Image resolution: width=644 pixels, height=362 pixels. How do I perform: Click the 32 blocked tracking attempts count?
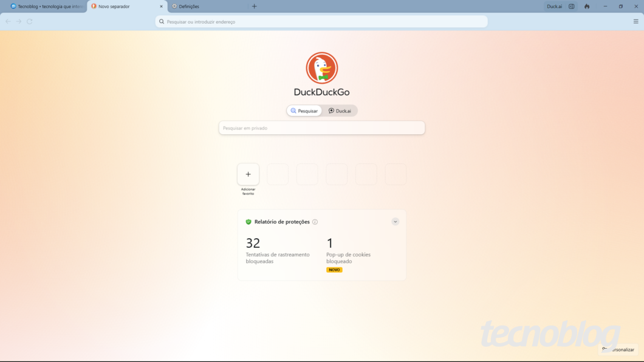253,243
